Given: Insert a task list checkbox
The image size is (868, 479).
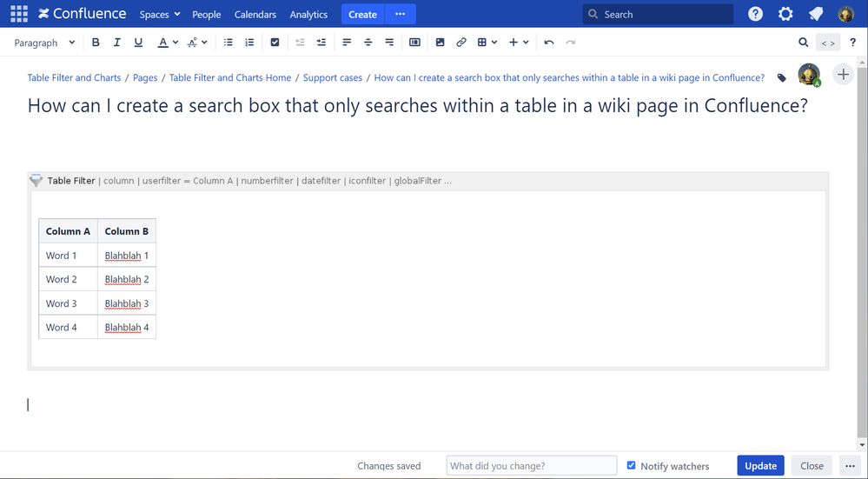Looking at the screenshot, I should [x=275, y=42].
